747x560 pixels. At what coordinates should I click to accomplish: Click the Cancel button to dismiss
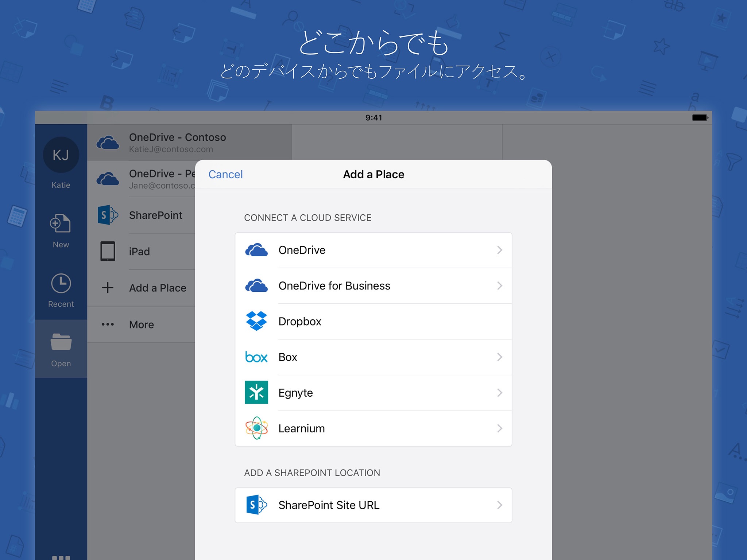pos(226,174)
